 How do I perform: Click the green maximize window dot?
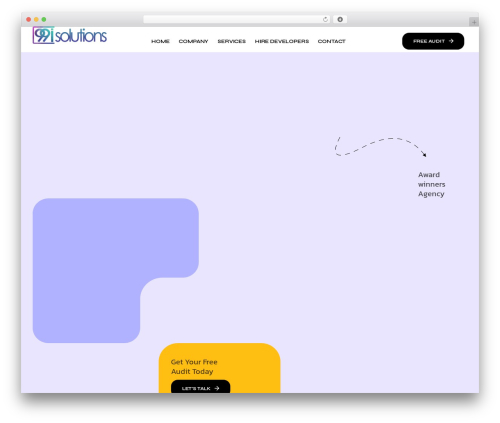(44, 19)
